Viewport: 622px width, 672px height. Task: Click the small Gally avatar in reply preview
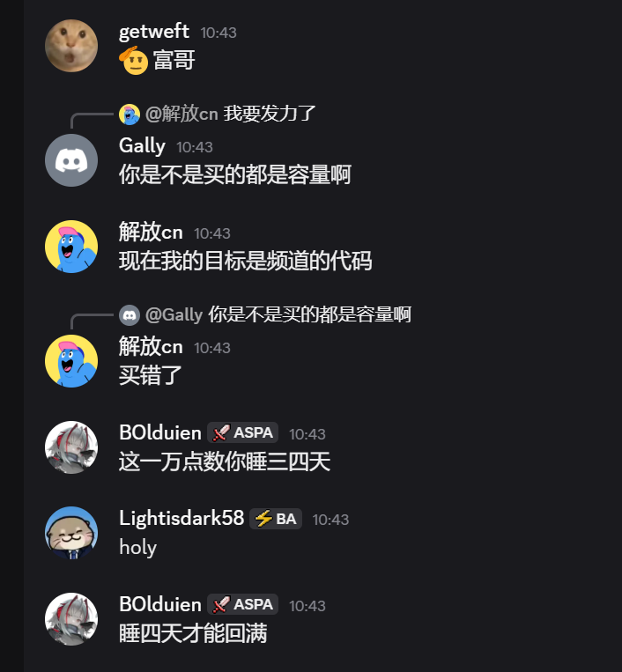click(130, 315)
